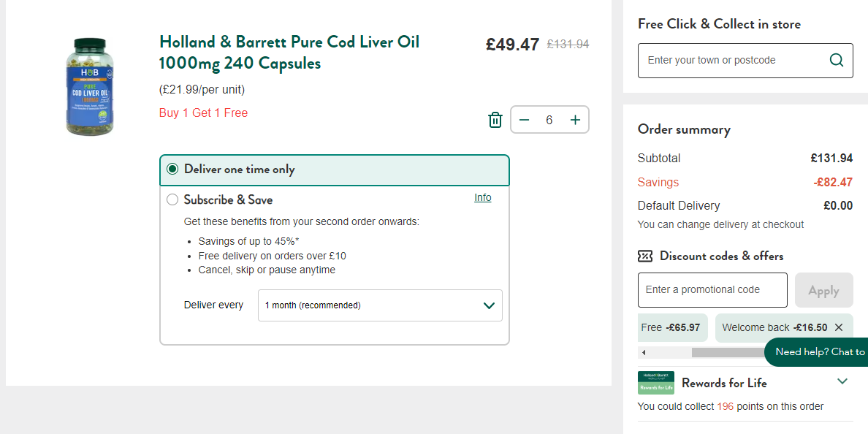Expand the Rewards for Life section

[x=842, y=381]
